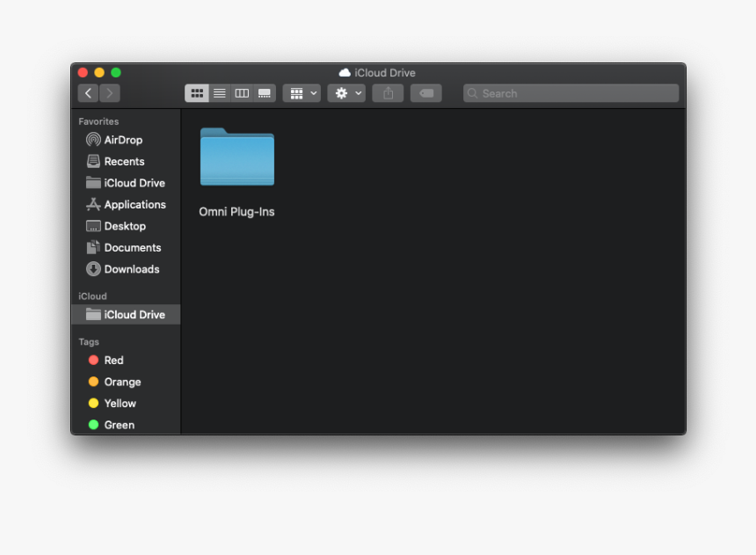Click the Green tag
The height and width of the screenshot is (555, 756).
(x=127, y=425)
